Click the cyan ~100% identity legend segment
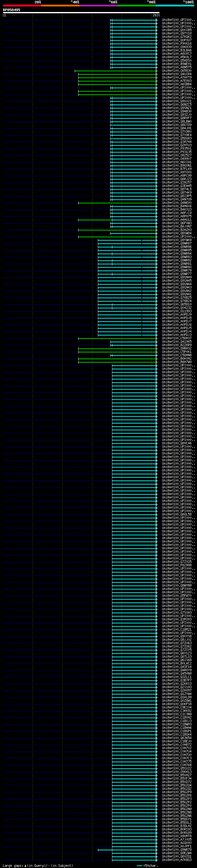197x868 pixels. tap(175, 6)
